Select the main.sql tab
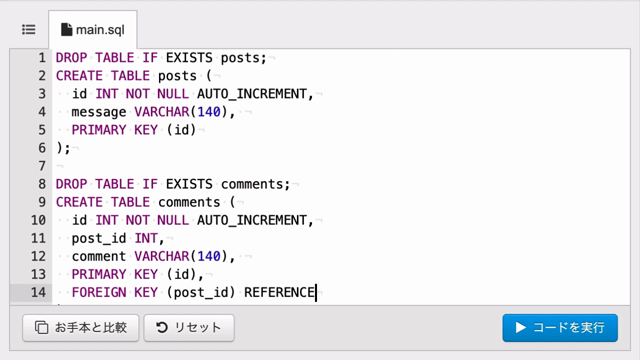This screenshot has height=360, width=640. click(93, 30)
